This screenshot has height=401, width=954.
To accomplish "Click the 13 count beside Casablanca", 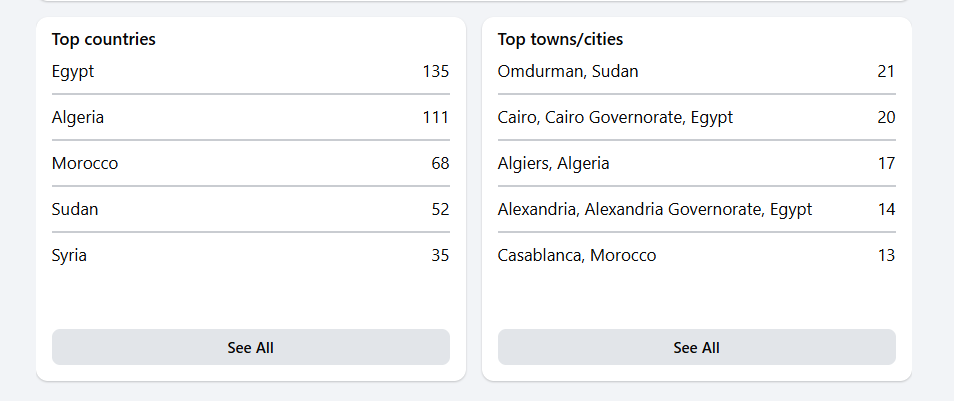I will (x=886, y=255).
